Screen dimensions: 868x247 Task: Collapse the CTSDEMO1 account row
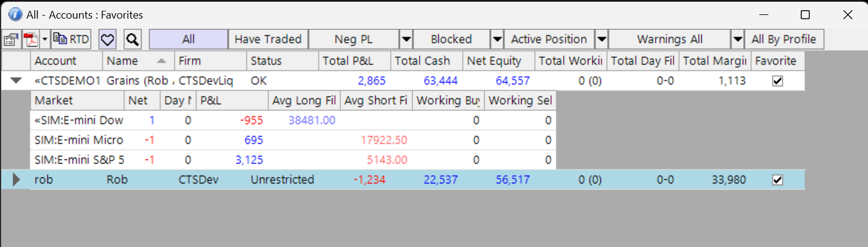(x=16, y=81)
